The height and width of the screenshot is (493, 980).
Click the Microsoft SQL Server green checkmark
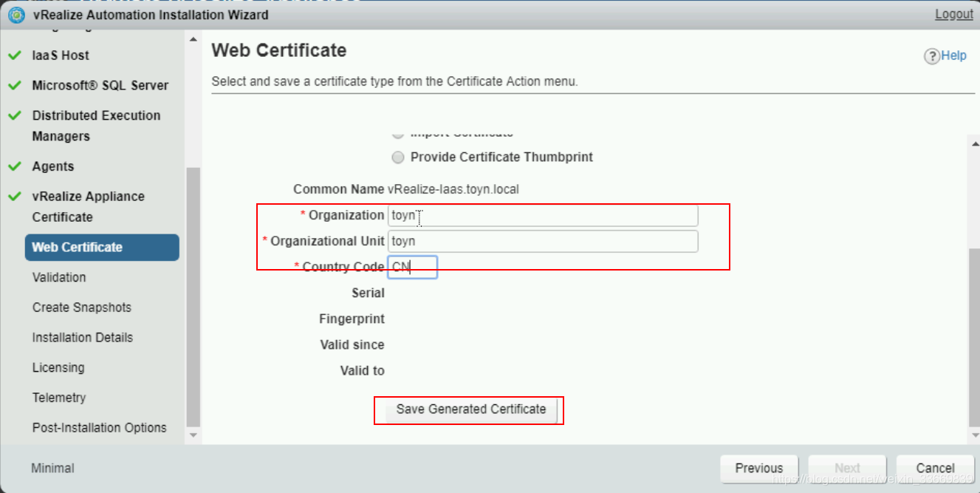point(14,86)
